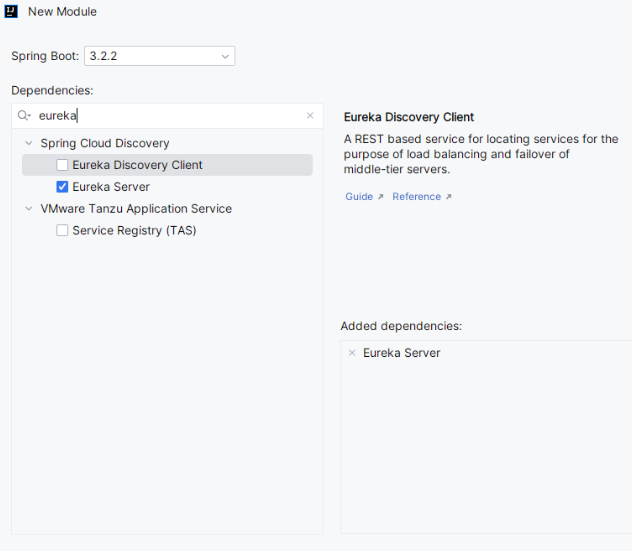The height and width of the screenshot is (551, 632).
Task: Collapse the Spring Cloud Discovery group
Action: click(x=28, y=144)
